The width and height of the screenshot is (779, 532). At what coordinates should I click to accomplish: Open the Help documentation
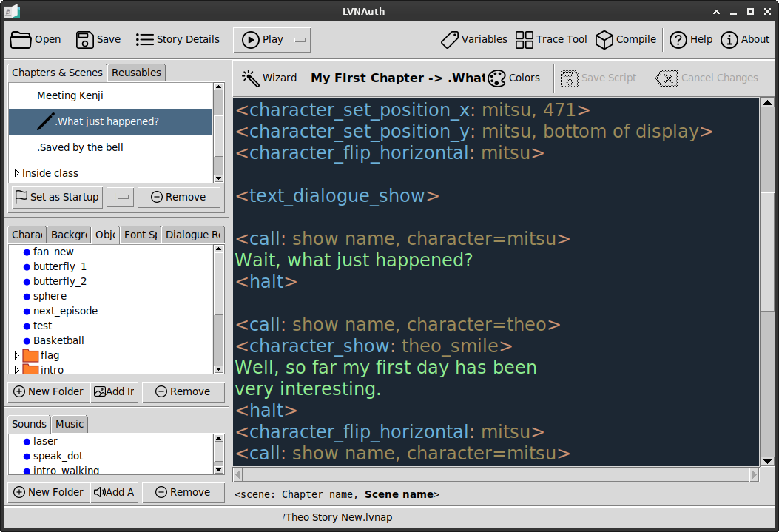(x=691, y=40)
